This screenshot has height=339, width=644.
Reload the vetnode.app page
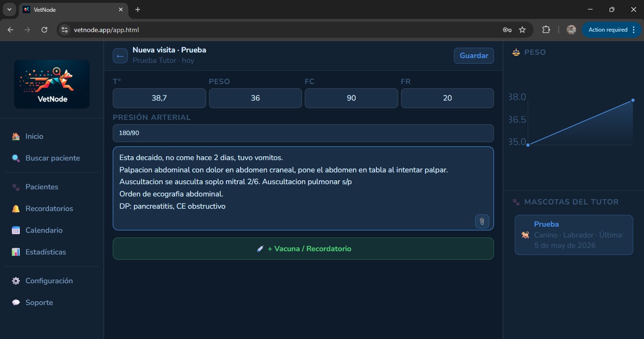(44, 30)
